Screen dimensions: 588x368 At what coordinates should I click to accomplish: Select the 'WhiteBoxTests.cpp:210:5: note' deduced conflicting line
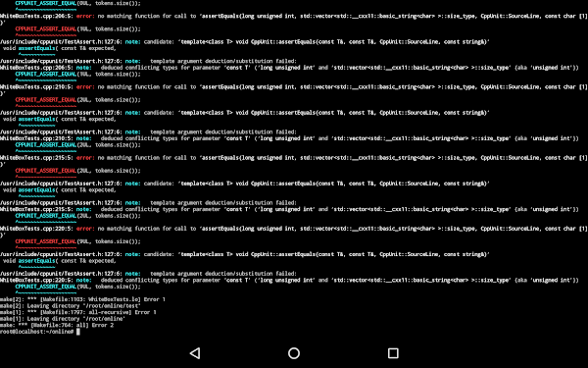pyautogui.click(x=289, y=138)
